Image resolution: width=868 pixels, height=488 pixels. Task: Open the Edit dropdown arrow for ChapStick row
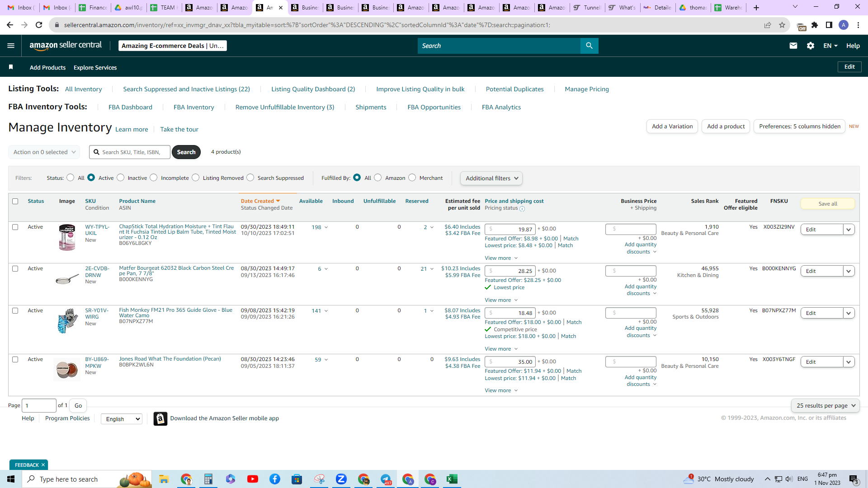pyautogui.click(x=849, y=230)
